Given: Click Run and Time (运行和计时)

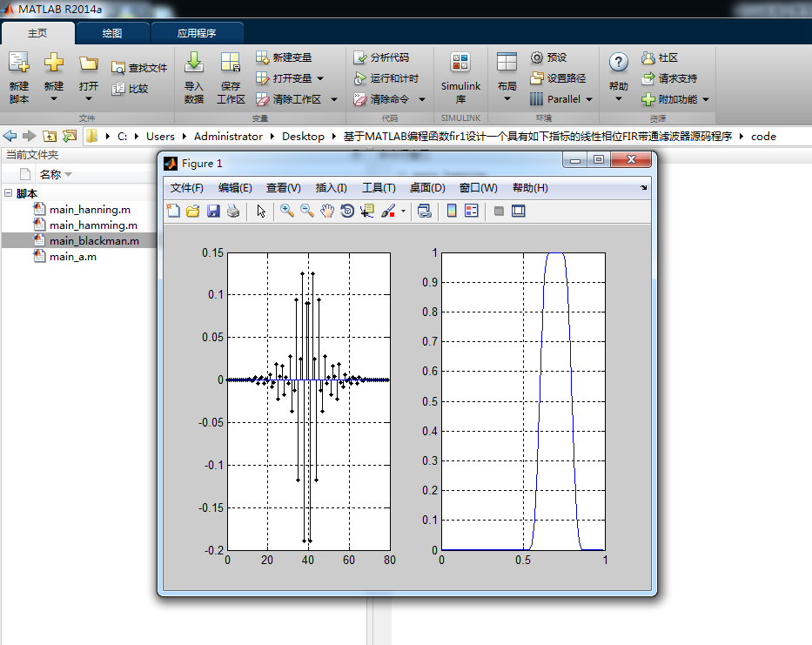Looking at the screenshot, I should pyautogui.click(x=386, y=78).
